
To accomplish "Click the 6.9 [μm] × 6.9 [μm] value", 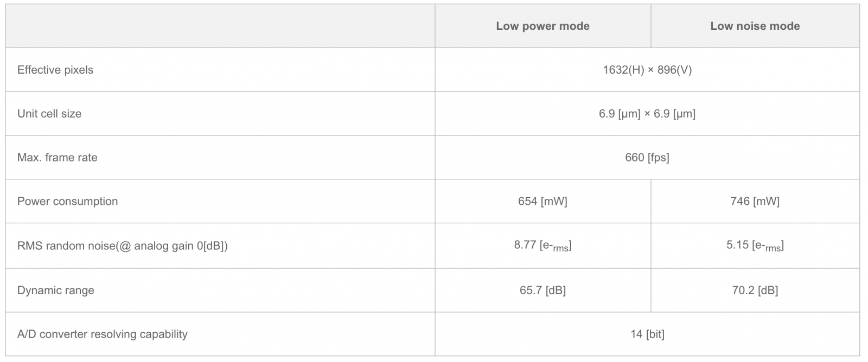I will [x=647, y=114].
